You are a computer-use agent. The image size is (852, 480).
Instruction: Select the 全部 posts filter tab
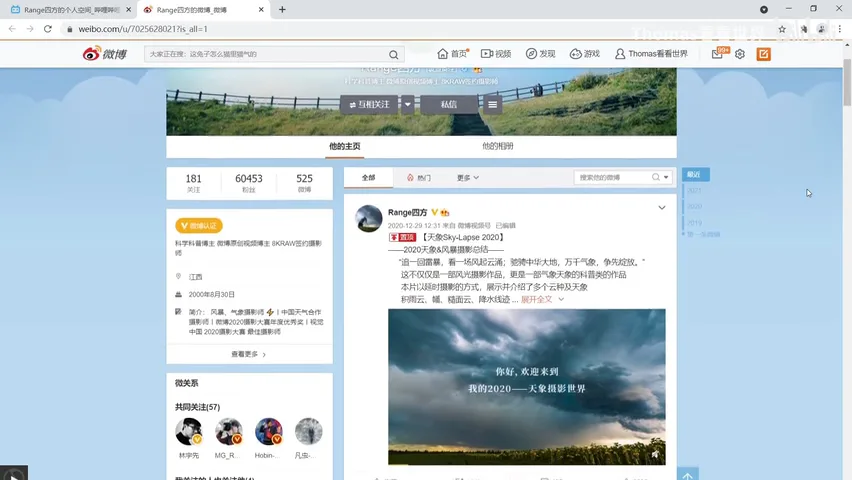(368, 178)
